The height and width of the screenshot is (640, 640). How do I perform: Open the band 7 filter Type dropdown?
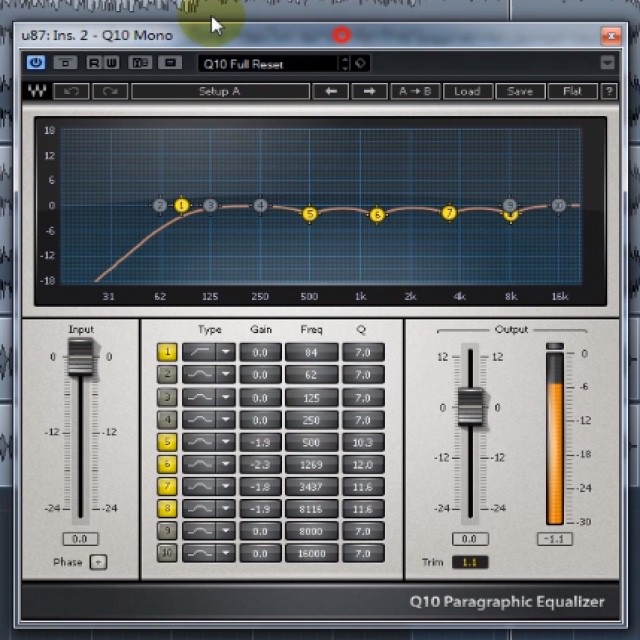(x=227, y=486)
